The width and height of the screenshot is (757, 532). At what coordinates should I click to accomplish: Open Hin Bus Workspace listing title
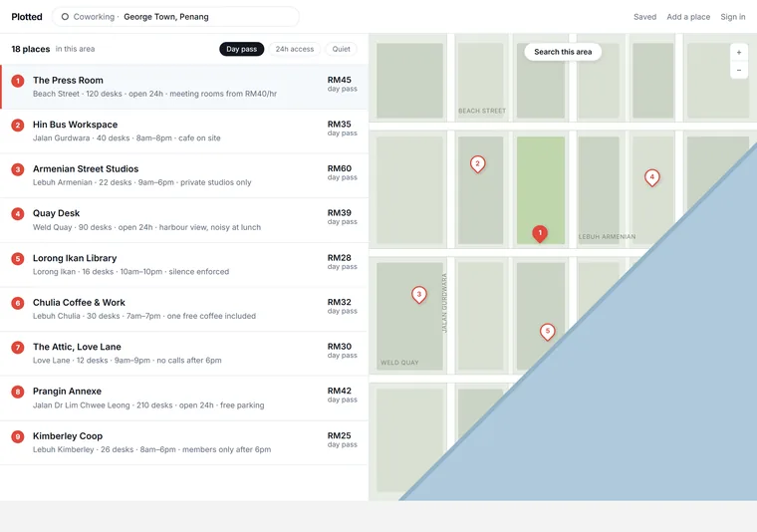coord(76,125)
